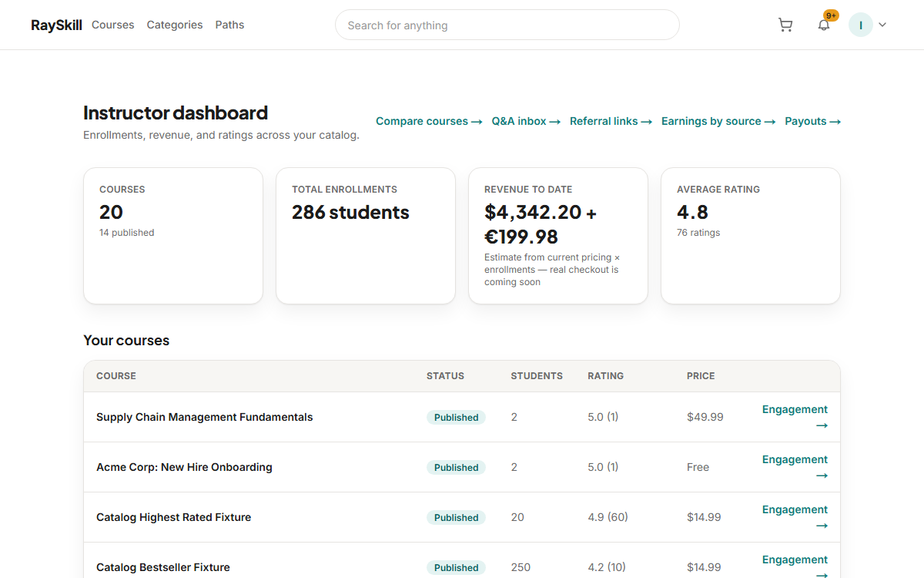Open the Q&A inbox link

point(526,121)
